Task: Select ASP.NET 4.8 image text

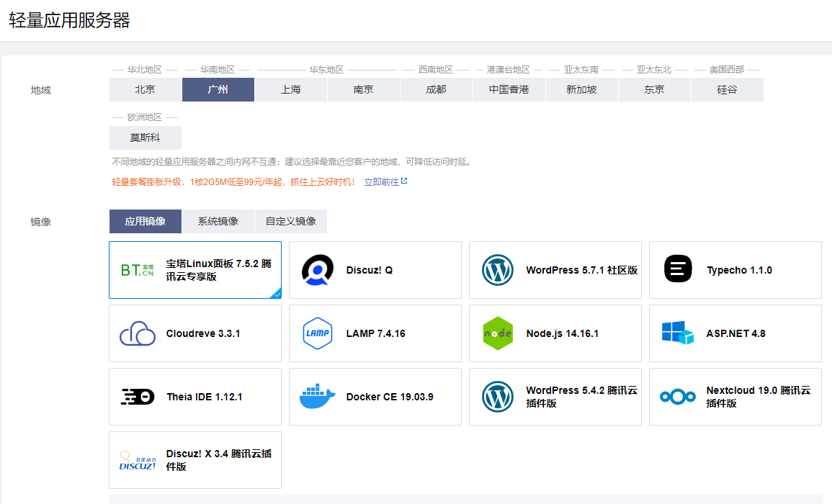Action: [x=735, y=333]
